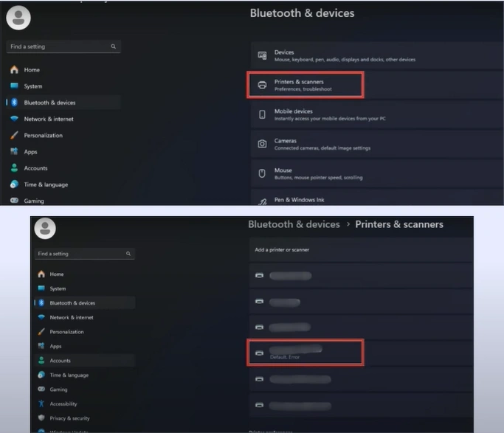Click the Cameras icon

point(262,144)
